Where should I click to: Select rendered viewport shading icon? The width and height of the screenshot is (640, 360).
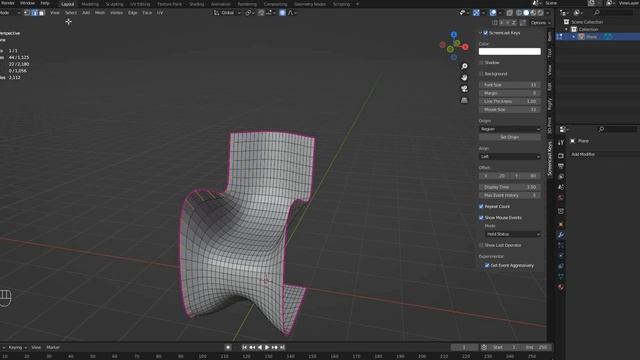tap(540, 13)
